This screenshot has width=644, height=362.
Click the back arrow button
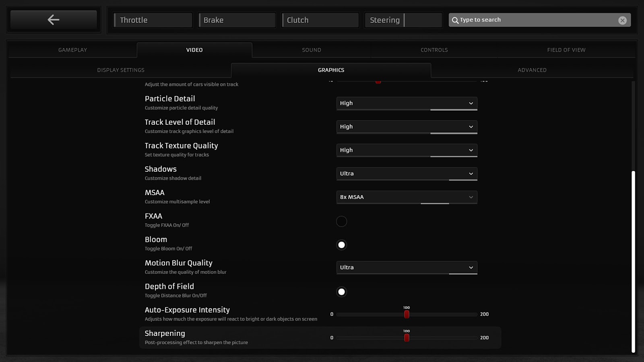point(54,20)
